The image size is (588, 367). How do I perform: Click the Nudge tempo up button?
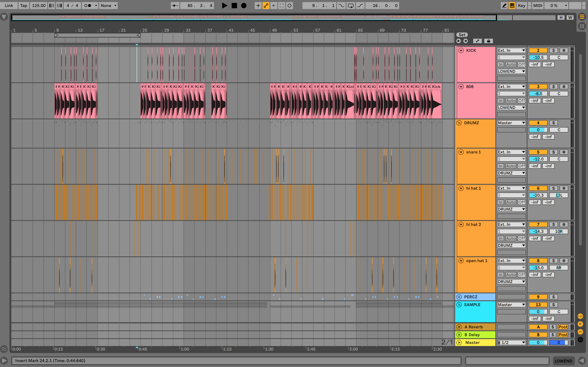(x=59, y=6)
